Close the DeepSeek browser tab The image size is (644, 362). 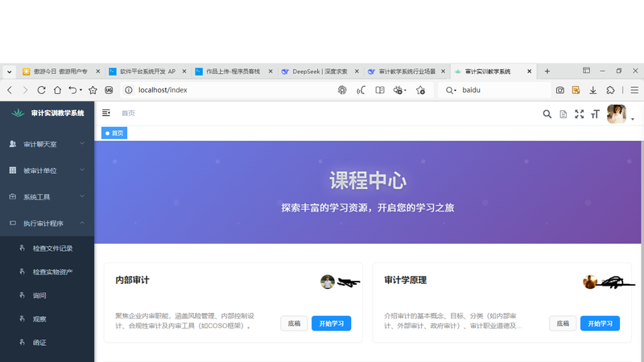pos(357,71)
